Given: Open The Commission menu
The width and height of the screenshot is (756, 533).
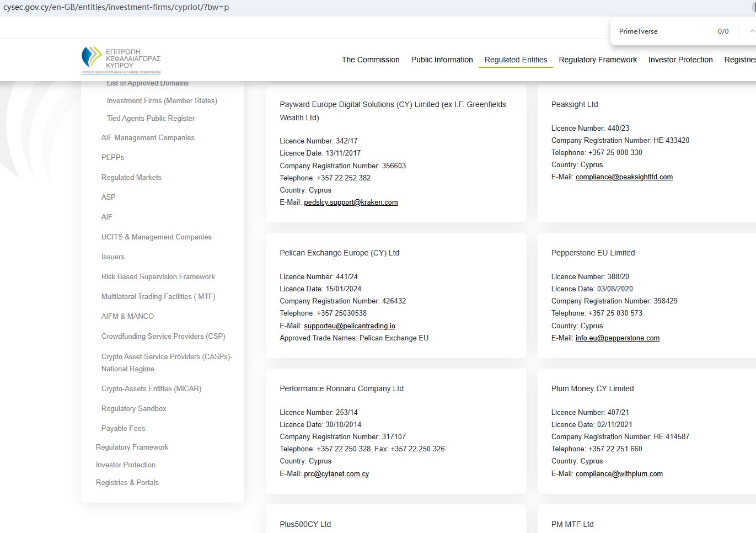Looking at the screenshot, I should coord(371,60).
